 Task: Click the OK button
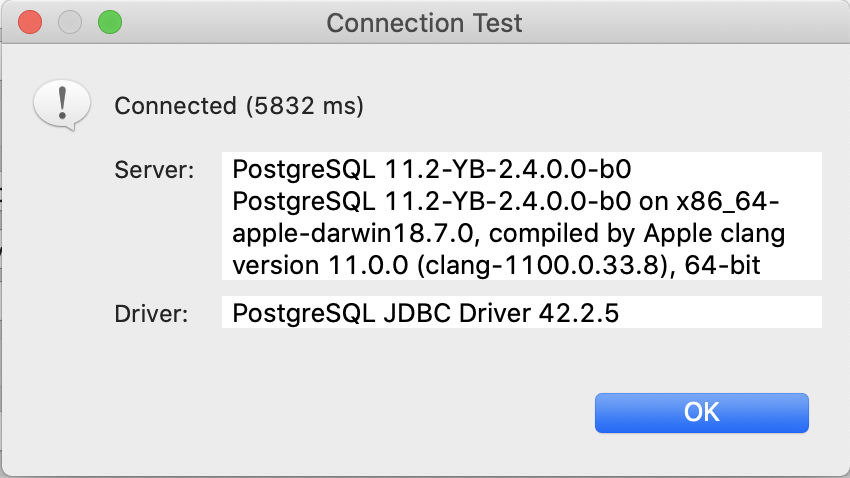coord(701,412)
